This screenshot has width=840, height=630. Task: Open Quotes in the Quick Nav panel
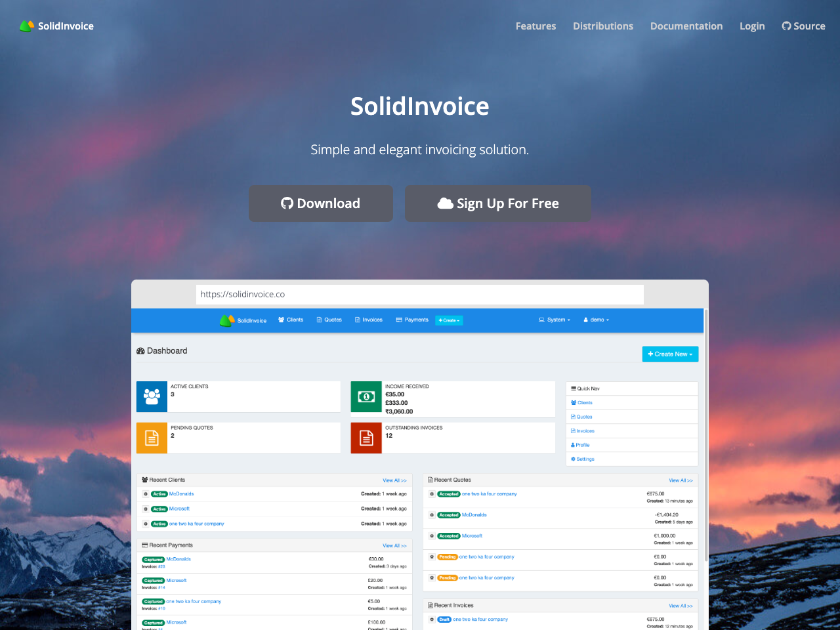(x=581, y=417)
